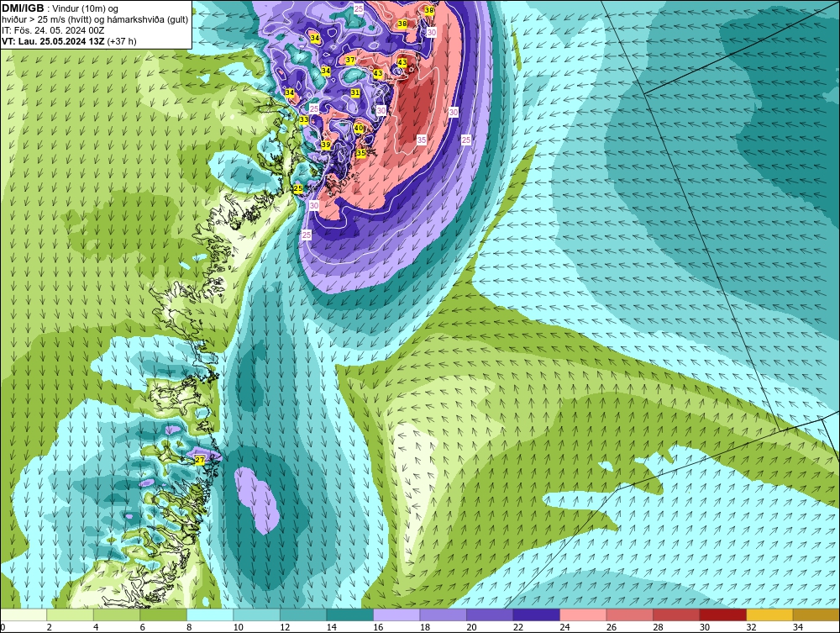Image resolution: width=840 pixels, height=633 pixels.
Task: Pick the 28–30 m/s legend color swatch
Action: click(x=676, y=615)
